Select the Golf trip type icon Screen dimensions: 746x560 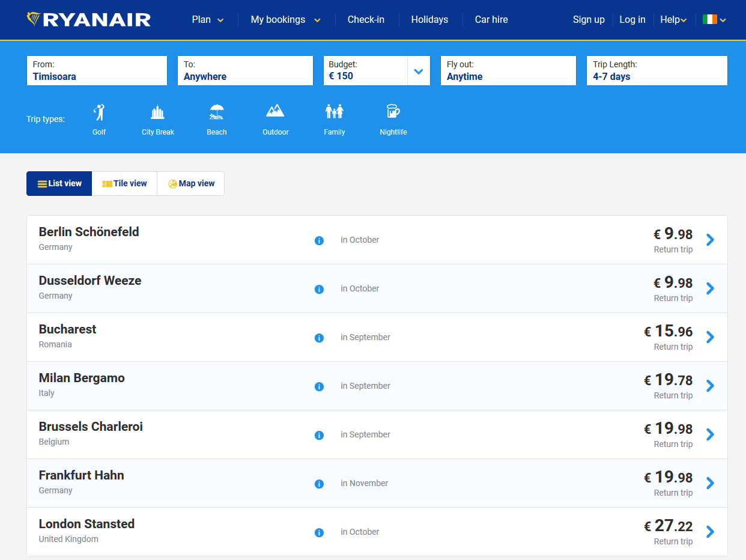point(99,112)
